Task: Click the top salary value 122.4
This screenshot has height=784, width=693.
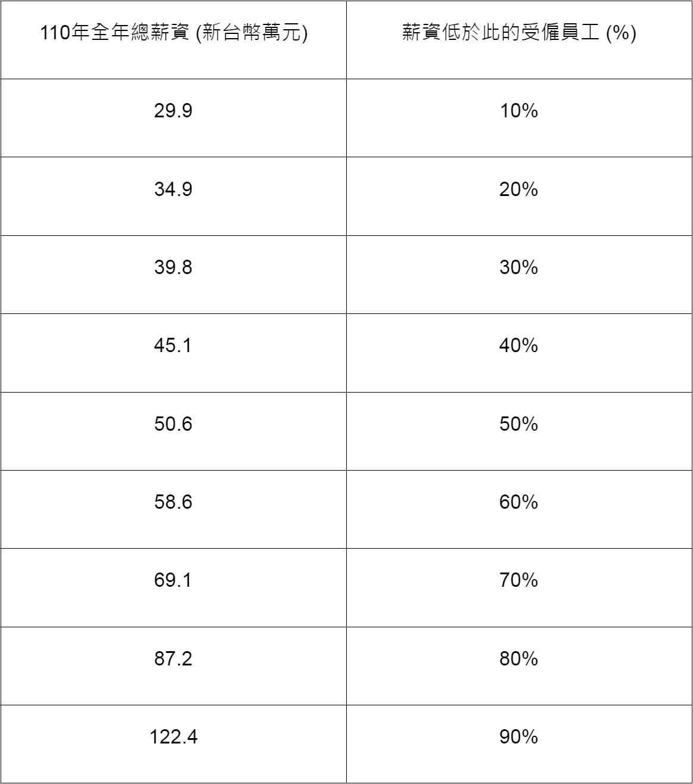Action: 173,744
